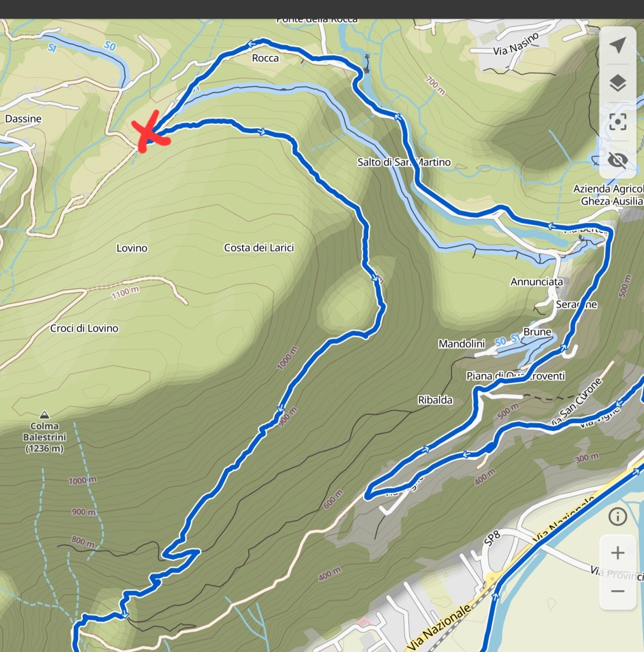Viewport: 644px width, 652px height.
Task: Zoom in with the plus button
Action: [x=617, y=553]
